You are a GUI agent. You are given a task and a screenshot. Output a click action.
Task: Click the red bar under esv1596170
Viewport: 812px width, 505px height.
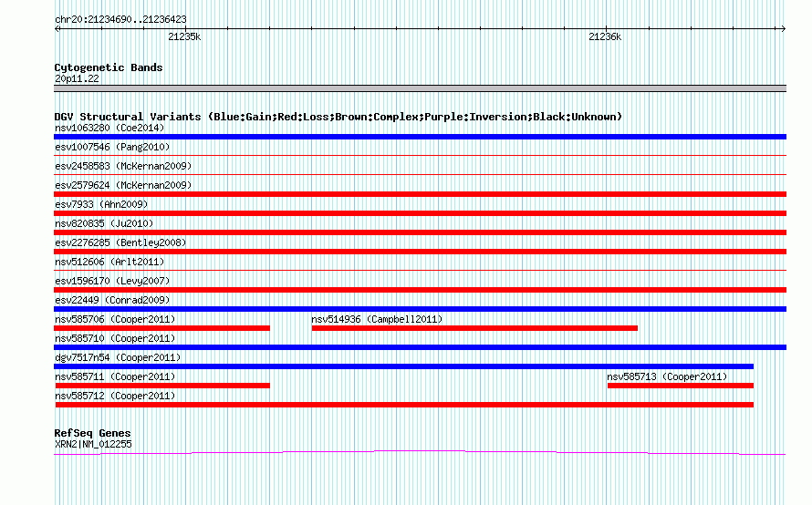420,290
